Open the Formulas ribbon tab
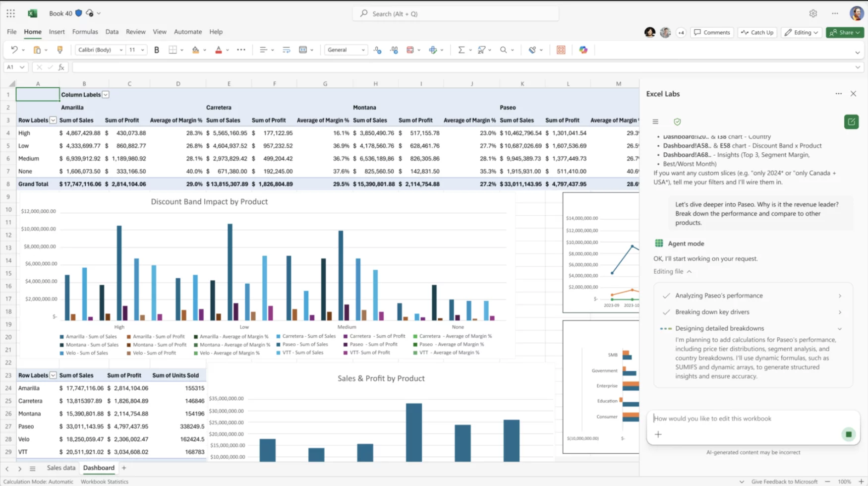Image resolution: width=868 pixels, height=486 pixels. [x=85, y=32]
